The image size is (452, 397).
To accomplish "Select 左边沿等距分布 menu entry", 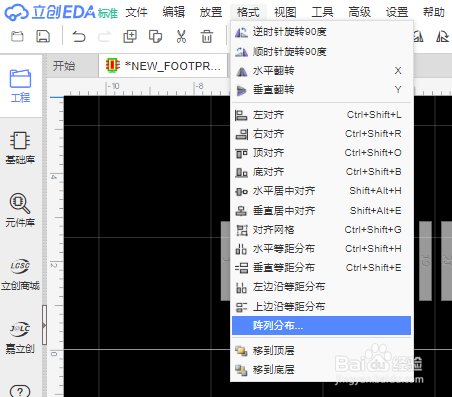I will tap(321, 287).
